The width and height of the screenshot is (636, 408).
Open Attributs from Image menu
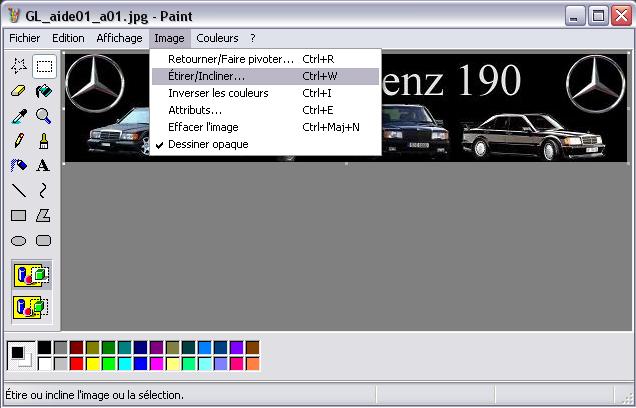(266, 110)
